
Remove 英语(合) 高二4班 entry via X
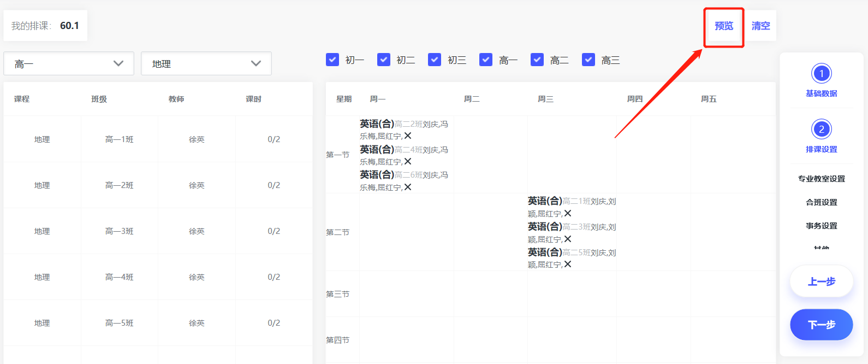[x=408, y=162]
